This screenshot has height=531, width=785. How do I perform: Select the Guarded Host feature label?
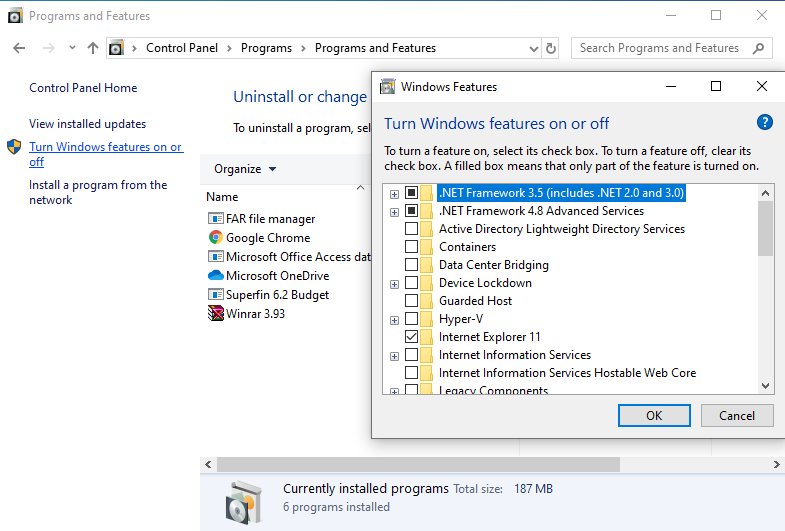[x=475, y=301]
